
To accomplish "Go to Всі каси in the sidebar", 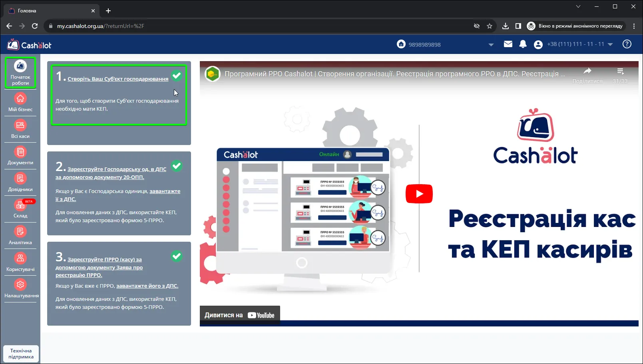I will [x=20, y=129].
